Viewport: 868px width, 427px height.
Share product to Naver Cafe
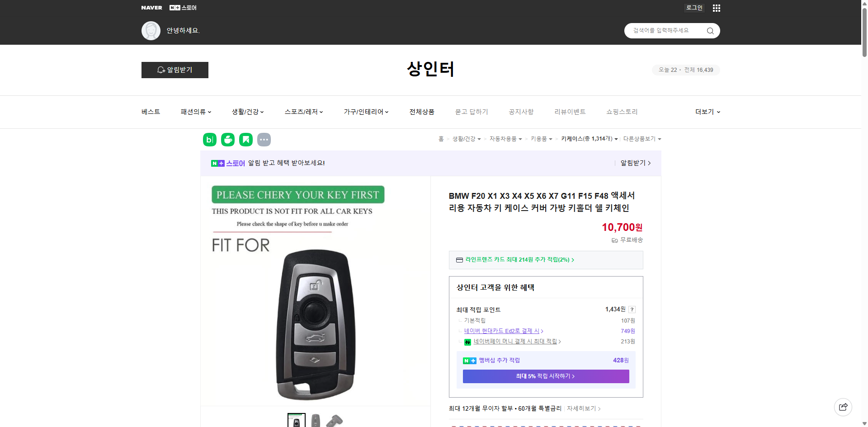click(x=228, y=139)
